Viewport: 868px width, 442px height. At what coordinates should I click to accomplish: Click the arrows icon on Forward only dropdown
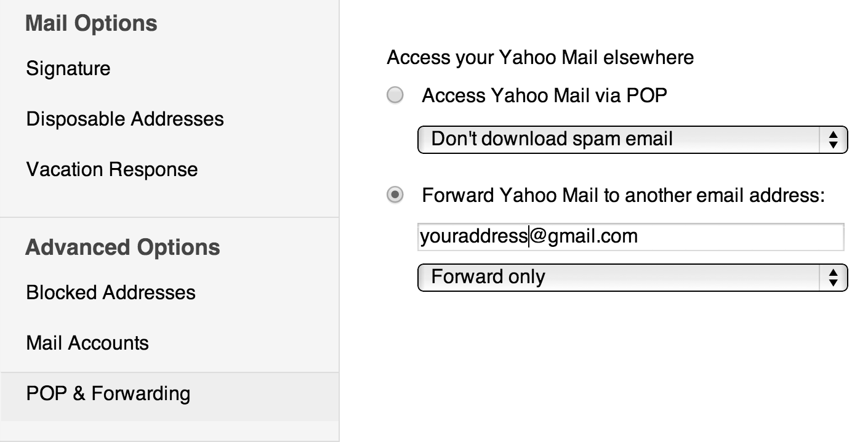pyautogui.click(x=833, y=278)
